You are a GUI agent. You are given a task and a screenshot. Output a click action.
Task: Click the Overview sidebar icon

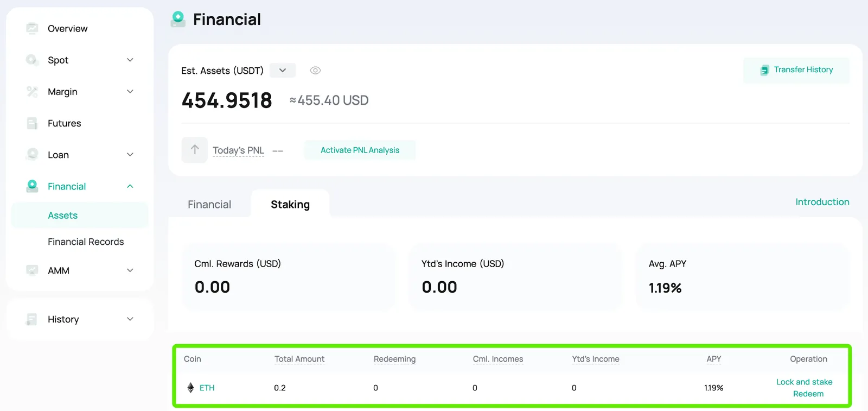[33, 28]
